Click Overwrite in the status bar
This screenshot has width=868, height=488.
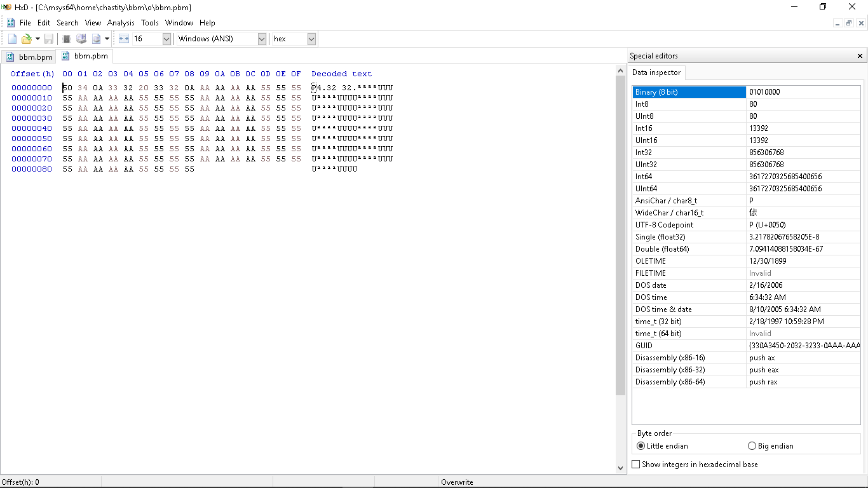tap(458, 482)
